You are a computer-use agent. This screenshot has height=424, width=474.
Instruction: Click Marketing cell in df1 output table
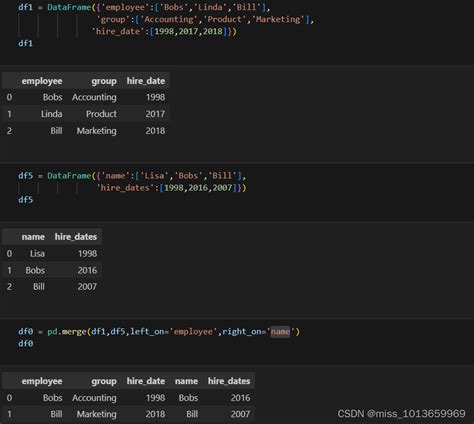[97, 131]
